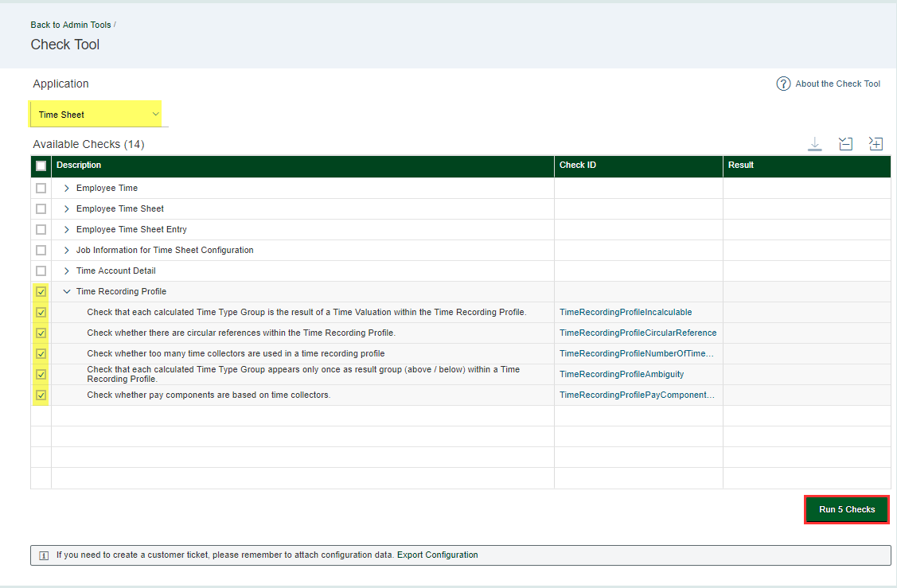Check the Employee Time checkbox
The width and height of the screenshot is (897, 588).
tap(41, 189)
